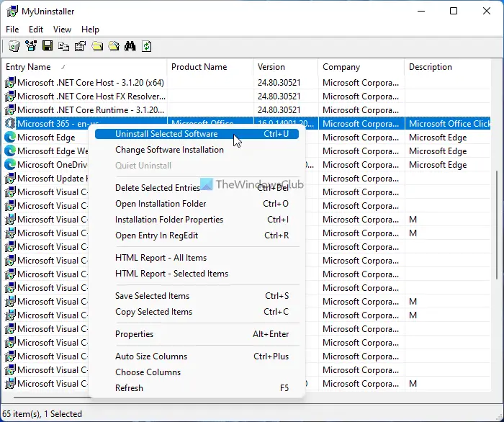504x422 pixels.
Task: Choose the Choose Columns entry
Action: tap(197, 372)
